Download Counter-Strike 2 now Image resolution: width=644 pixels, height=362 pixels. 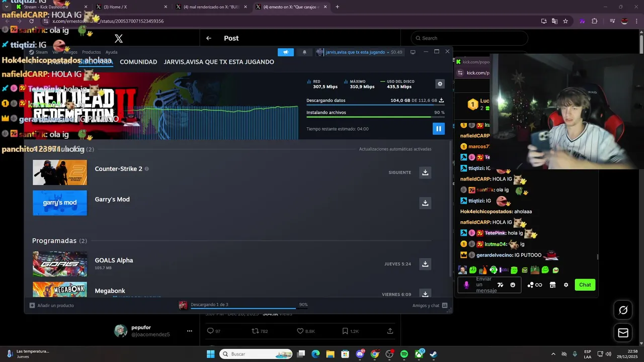(425, 172)
